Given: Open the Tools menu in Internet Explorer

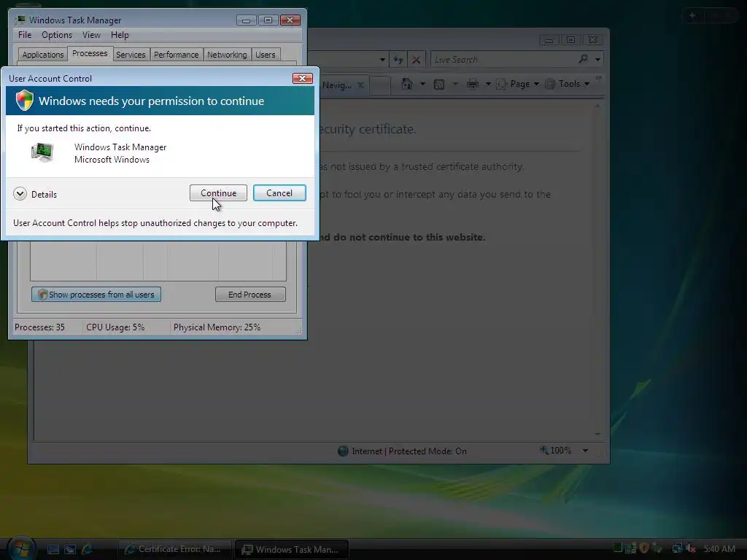Looking at the screenshot, I should pyautogui.click(x=568, y=84).
